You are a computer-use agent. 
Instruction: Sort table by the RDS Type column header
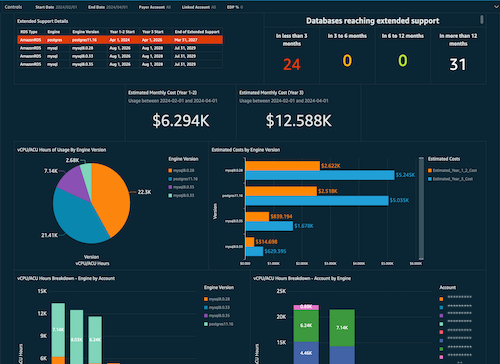(x=29, y=32)
